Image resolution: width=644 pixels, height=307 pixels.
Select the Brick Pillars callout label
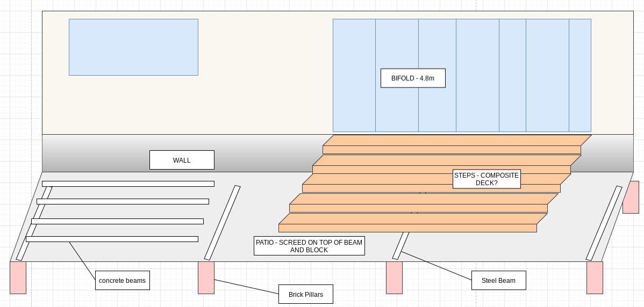(305, 294)
